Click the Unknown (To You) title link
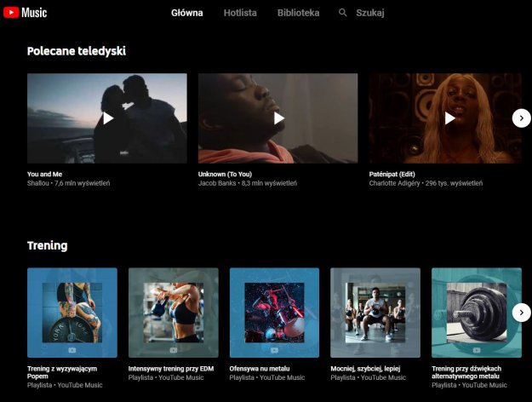532x402 pixels. pos(225,175)
